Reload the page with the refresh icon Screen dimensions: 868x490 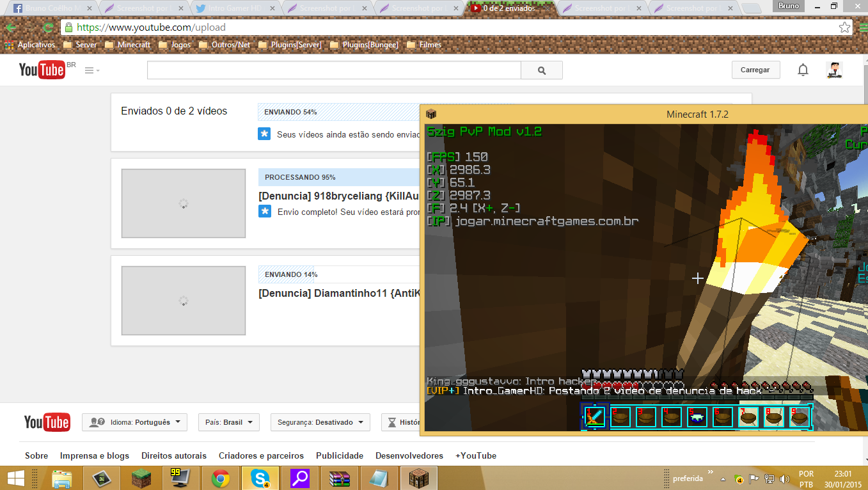(x=47, y=28)
